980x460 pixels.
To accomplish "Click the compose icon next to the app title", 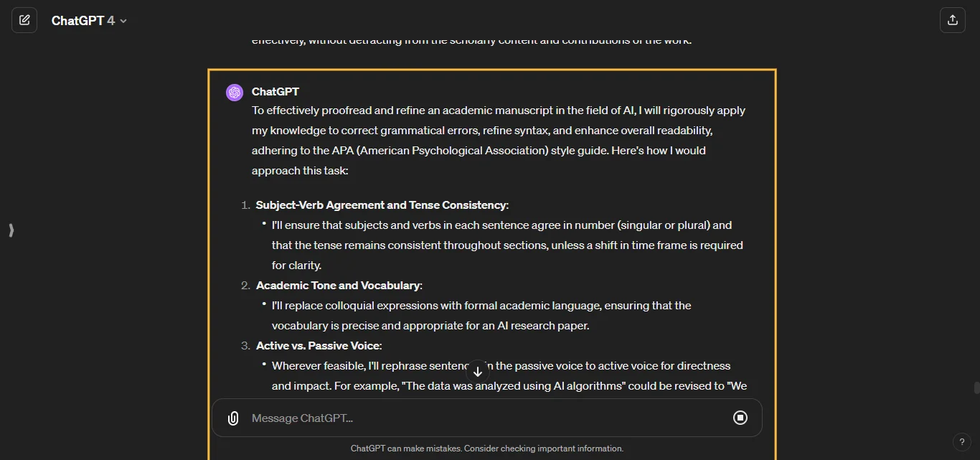I will coord(24,19).
